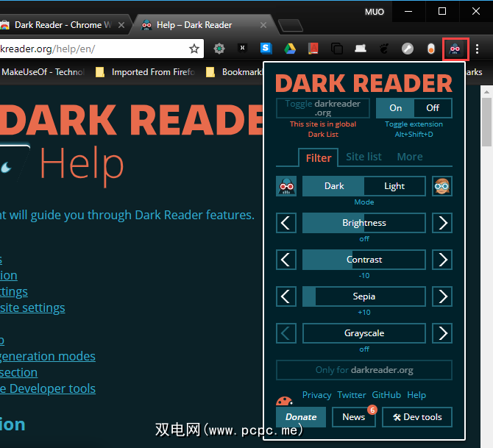Open the Twitter link
The image size is (493, 448).
pos(352,395)
